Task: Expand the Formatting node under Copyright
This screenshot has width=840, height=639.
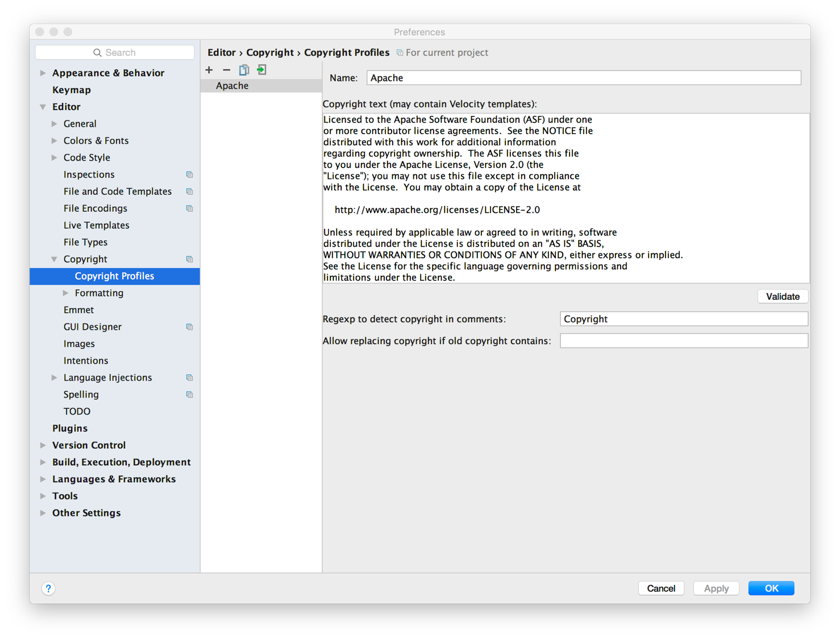Action: 66,293
